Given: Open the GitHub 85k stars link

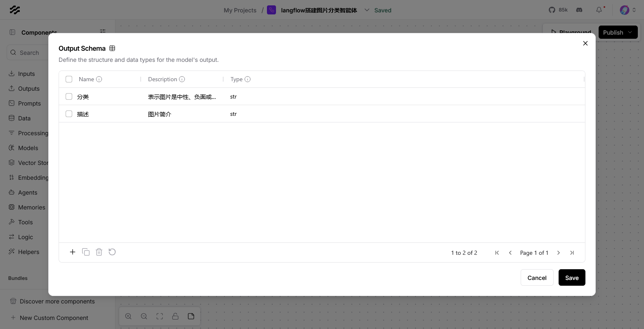Looking at the screenshot, I should [558, 10].
